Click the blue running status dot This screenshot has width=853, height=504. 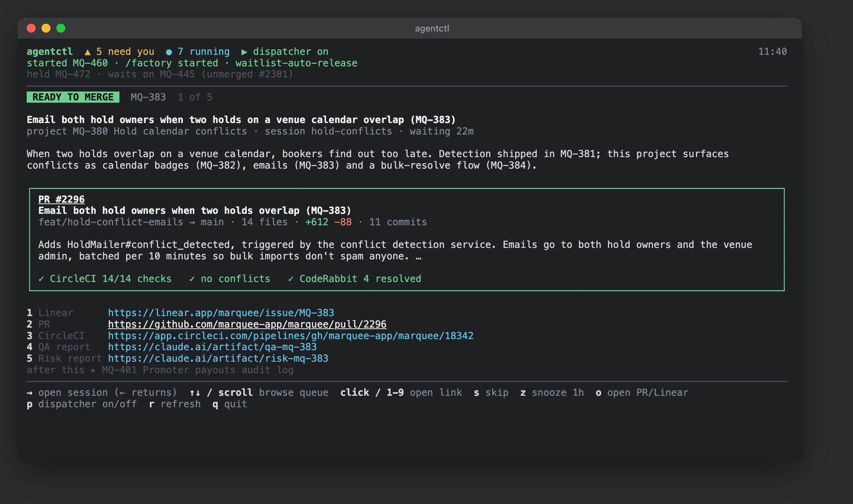point(169,52)
